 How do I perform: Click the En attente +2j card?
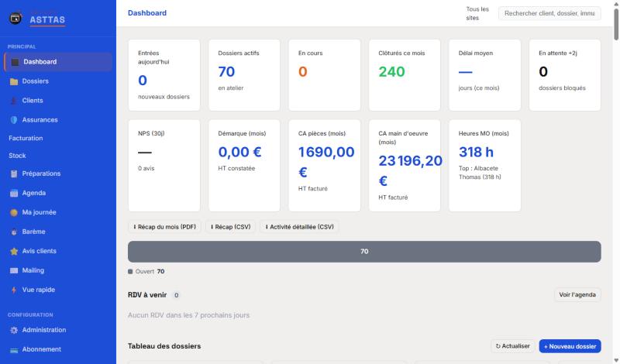click(565, 75)
